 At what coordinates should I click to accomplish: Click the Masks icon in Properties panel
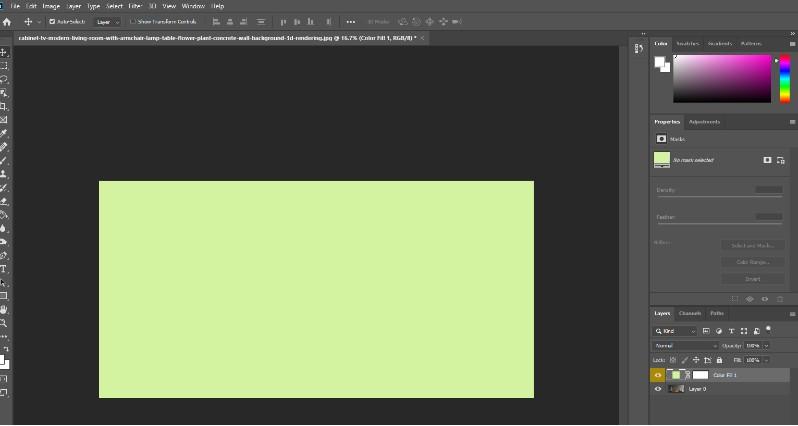coord(661,138)
